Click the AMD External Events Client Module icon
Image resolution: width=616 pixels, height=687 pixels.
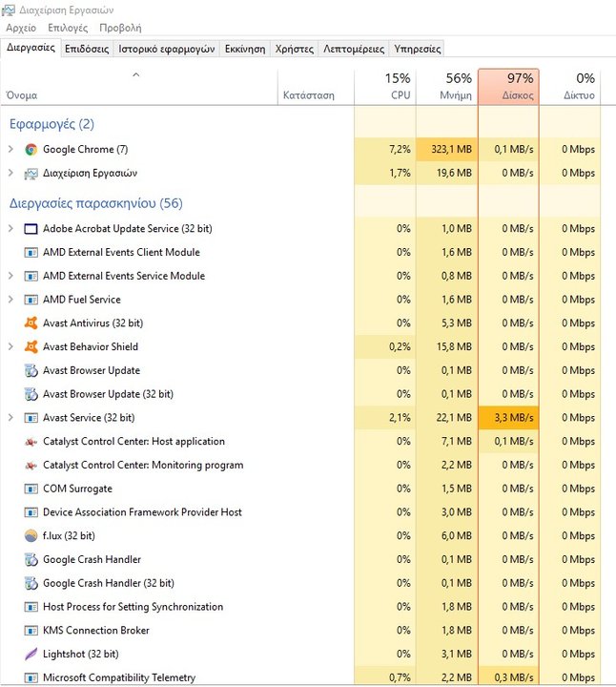[31, 252]
